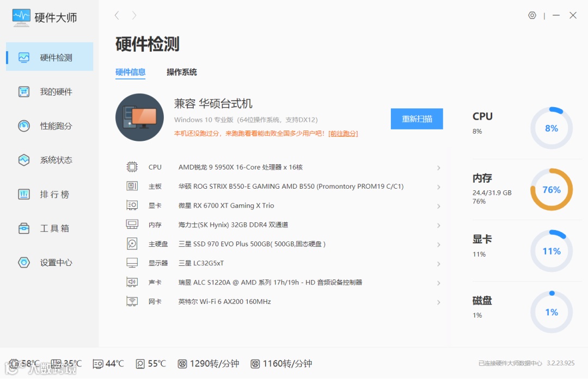Open settings hexagon icon in title bar
This screenshot has height=379, width=588.
(x=532, y=15)
